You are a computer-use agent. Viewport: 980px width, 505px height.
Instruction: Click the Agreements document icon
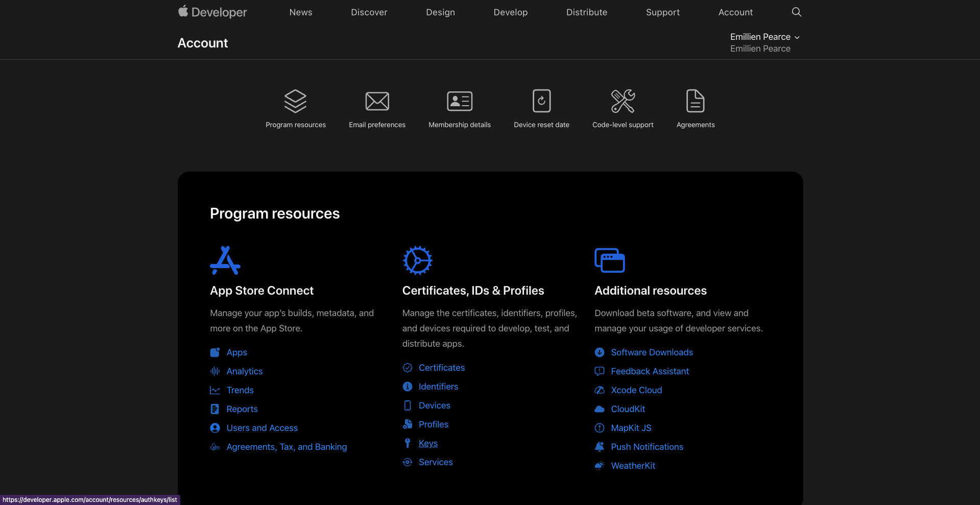pos(695,101)
